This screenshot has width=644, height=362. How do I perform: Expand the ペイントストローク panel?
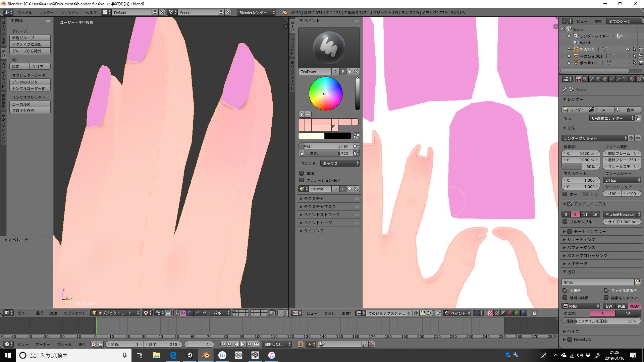[322, 215]
